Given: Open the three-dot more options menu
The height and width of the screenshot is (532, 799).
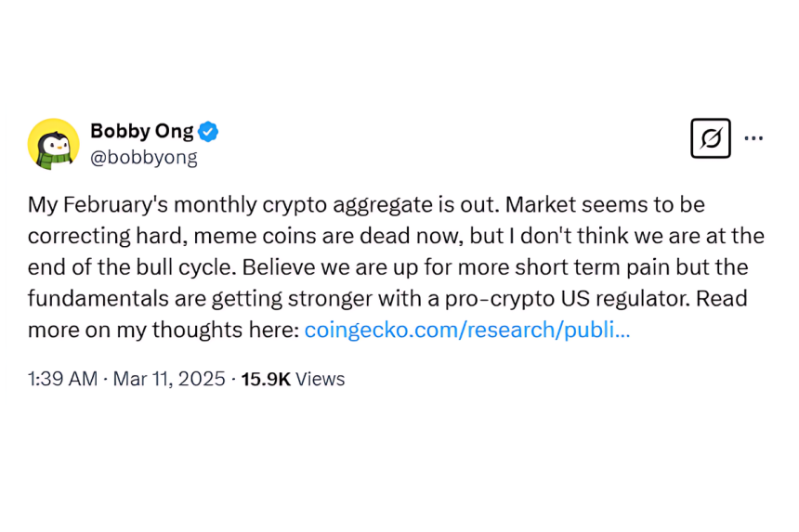Looking at the screenshot, I should pos(753,138).
